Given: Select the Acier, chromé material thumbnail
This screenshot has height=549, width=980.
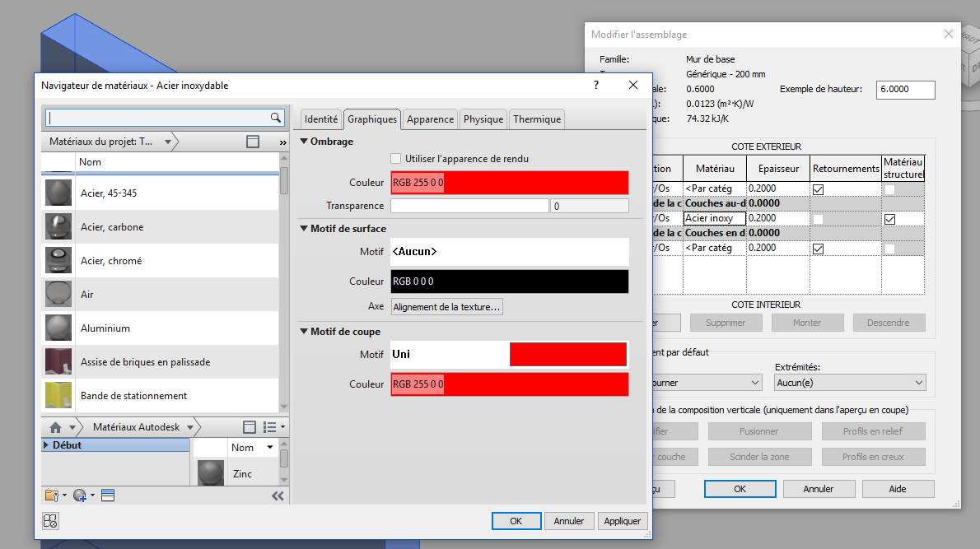Looking at the screenshot, I should (58, 260).
